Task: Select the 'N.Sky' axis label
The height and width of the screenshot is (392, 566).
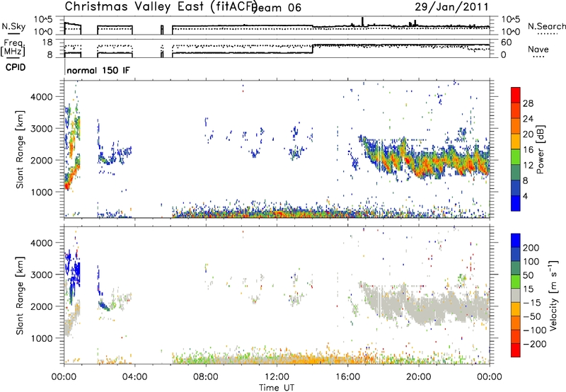Action: point(13,26)
